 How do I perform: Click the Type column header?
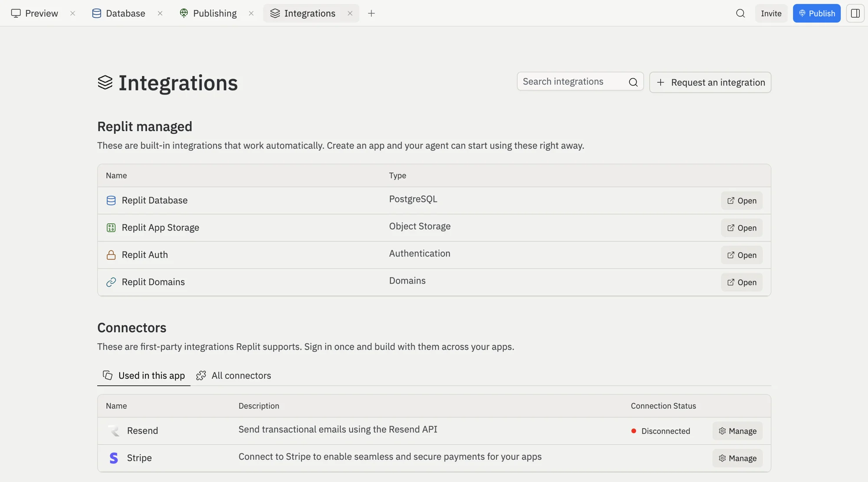pos(398,176)
